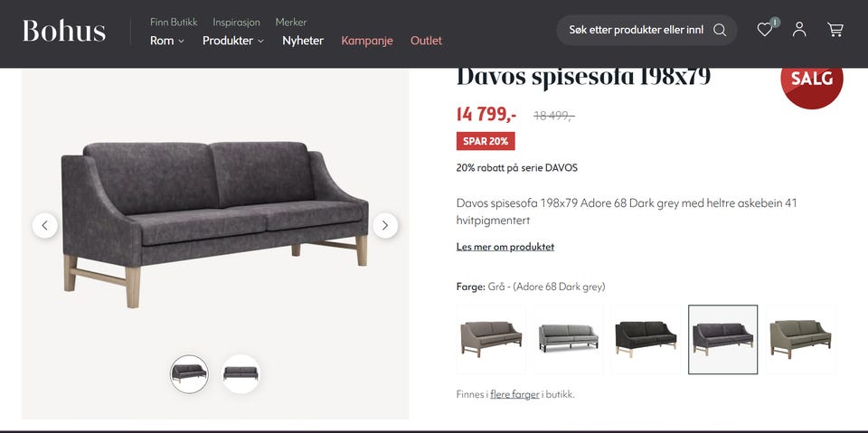
Task: Go to the Outlet section
Action: click(426, 41)
